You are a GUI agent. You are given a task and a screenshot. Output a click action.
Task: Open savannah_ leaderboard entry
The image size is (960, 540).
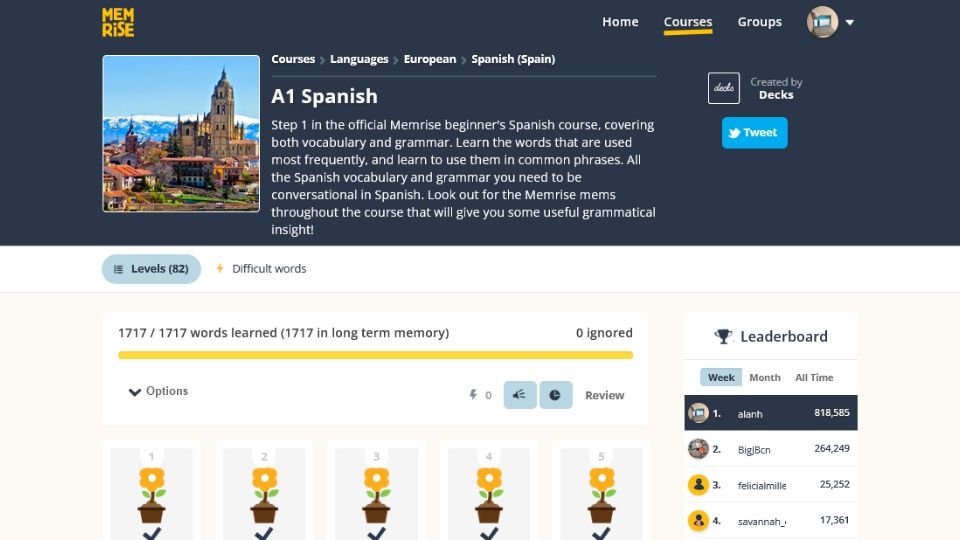(771, 521)
